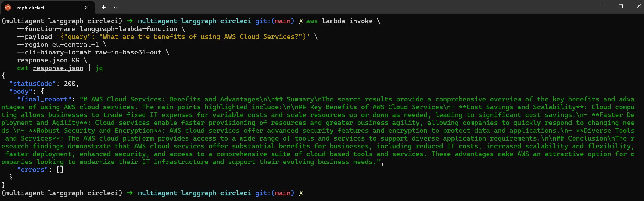Click the maximize square icon

[x=621, y=6]
